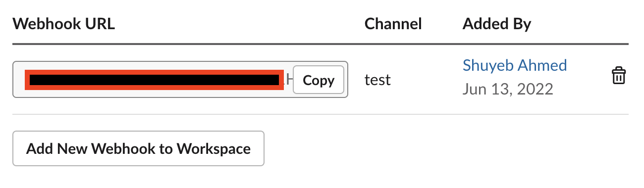Open Shuyeb Ahmed's profile link
Screen dimensions: 644x188
515,65
